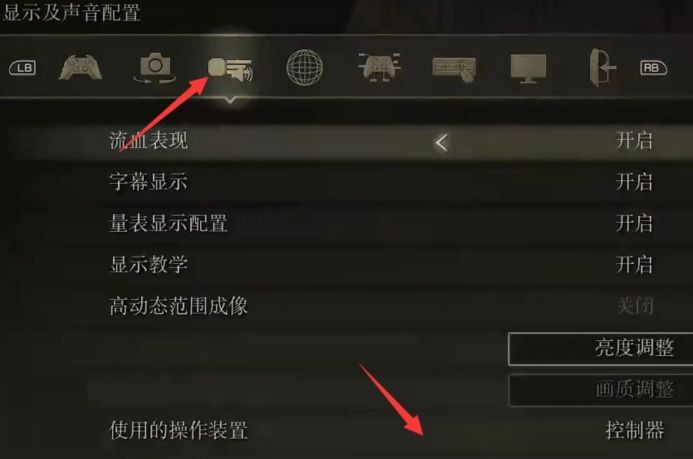Open the 画质调整 button
Screen dimensions: 693x459
click(601, 390)
